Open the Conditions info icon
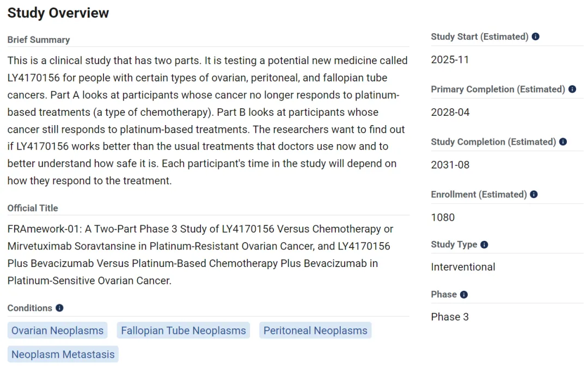The height and width of the screenshot is (366, 588). (59, 308)
